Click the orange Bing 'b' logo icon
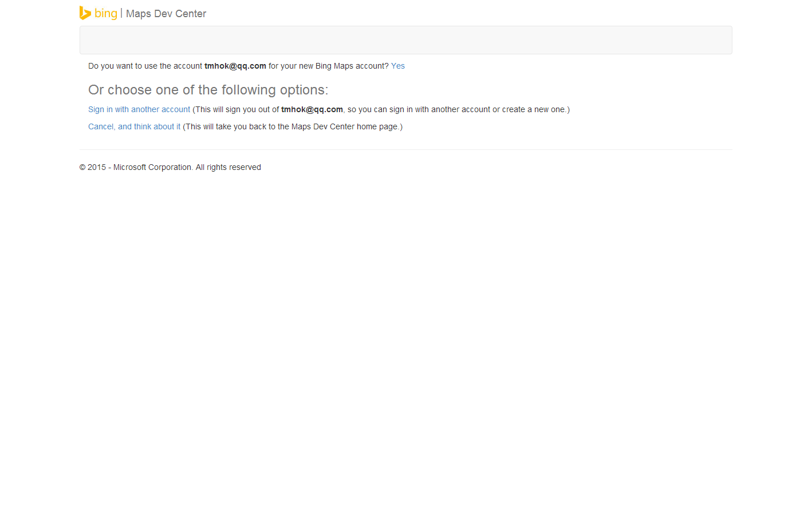The image size is (812, 519). 85,13
